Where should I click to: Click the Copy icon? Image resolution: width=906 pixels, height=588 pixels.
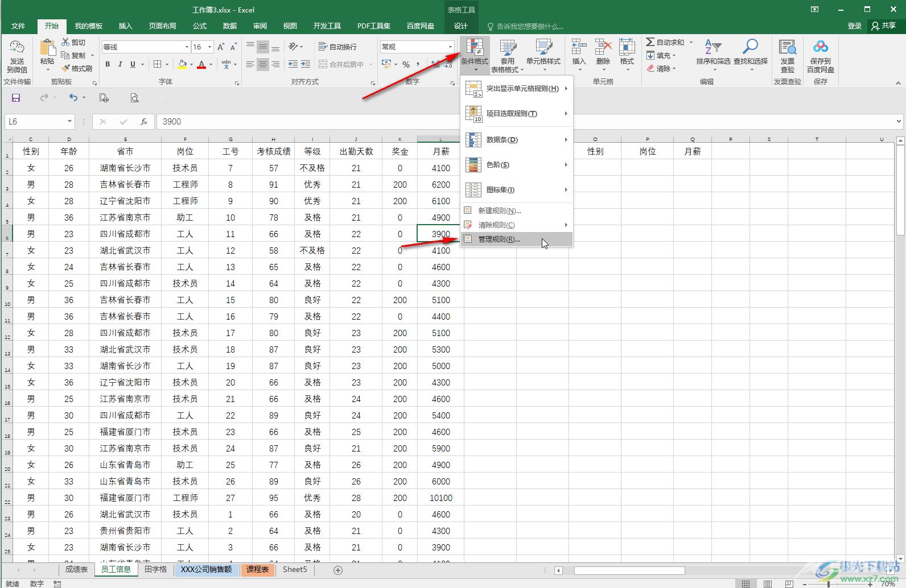coord(65,55)
